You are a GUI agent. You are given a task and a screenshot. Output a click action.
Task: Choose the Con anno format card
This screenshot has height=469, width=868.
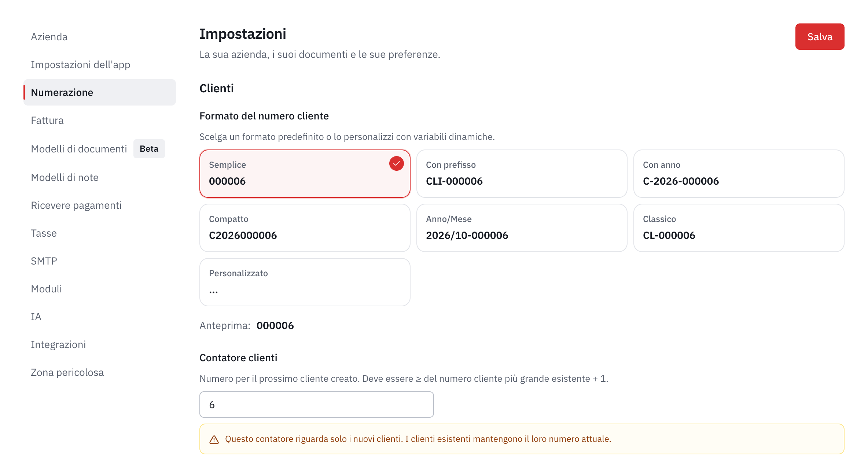[x=739, y=174]
